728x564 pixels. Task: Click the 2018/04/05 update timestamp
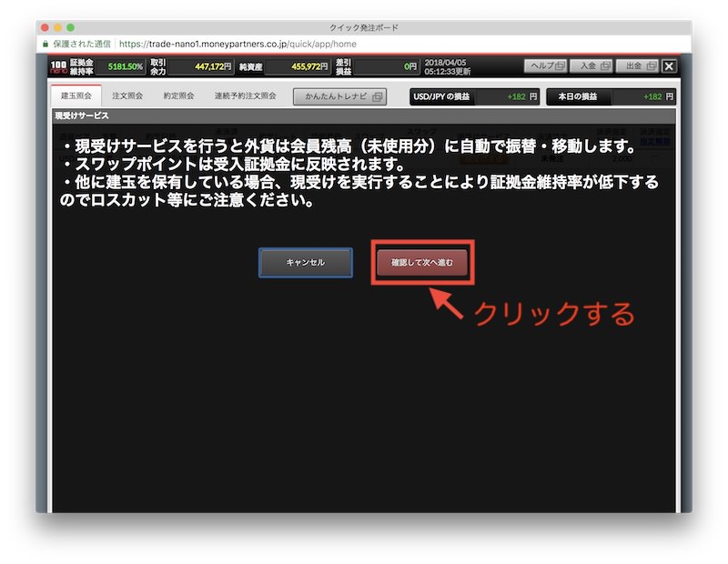point(448,66)
